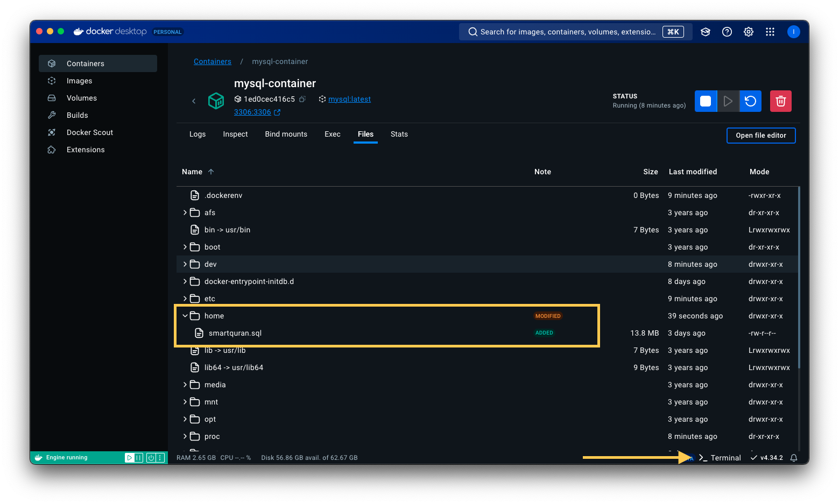Go back using the left chevron beside container icon
Image resolution: width=839 pixels, height=504 pixels.
click(x=194, y=101)
